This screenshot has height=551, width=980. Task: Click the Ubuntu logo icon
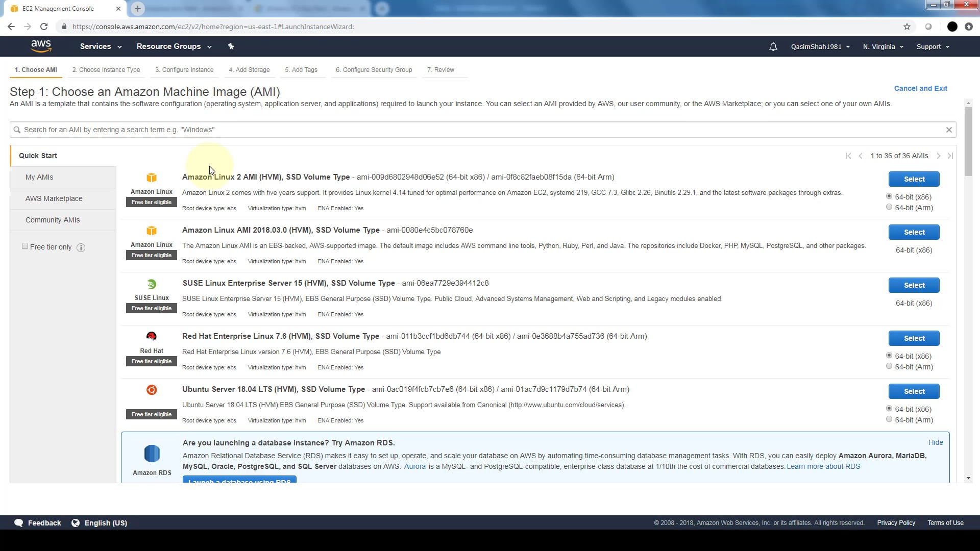151,390
